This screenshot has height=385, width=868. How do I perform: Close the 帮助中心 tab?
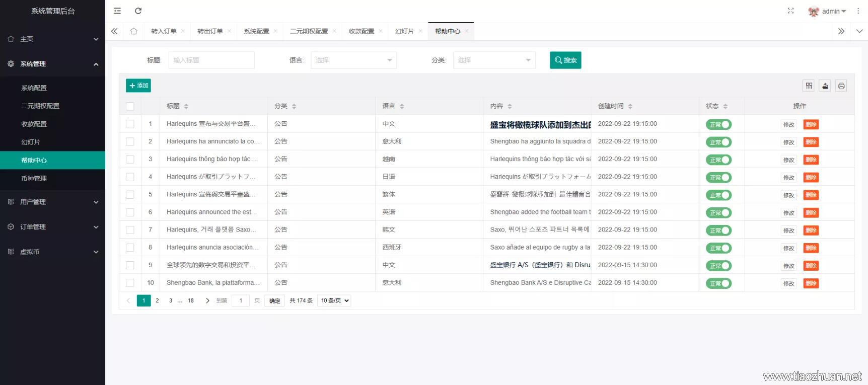click(x=467, y=31)
